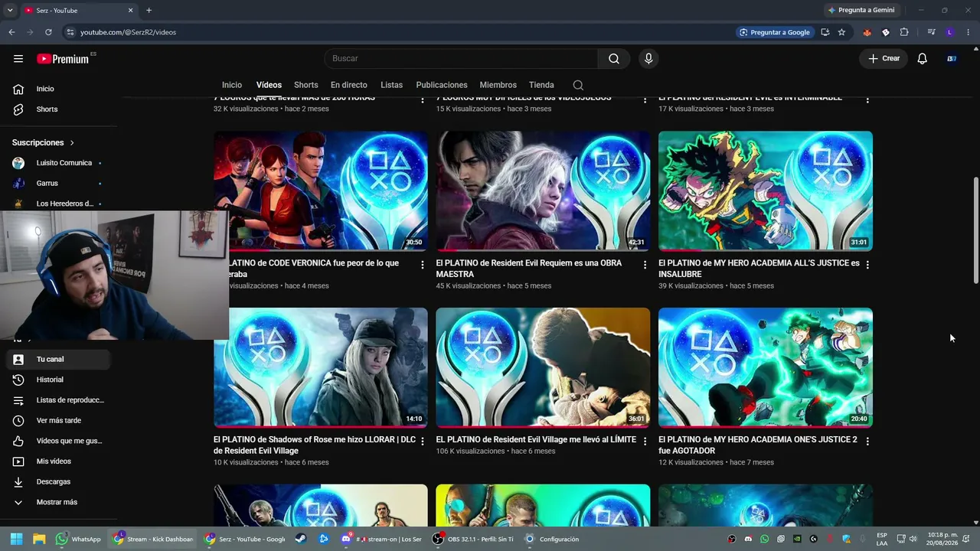The width and height of the screenshot is (980, 551).
Task: Switch to the channel Shorts tab
Action: (306, 85)
